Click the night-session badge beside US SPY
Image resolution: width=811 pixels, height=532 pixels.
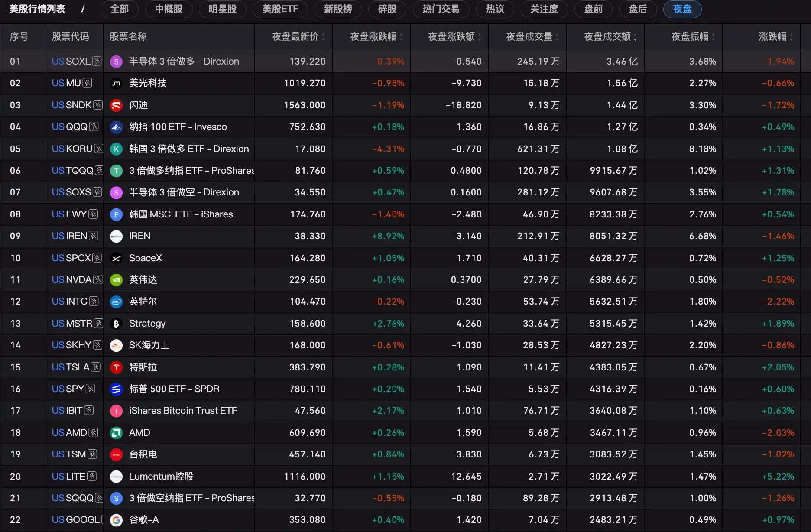pyautogui.click(x=90, y=389)
